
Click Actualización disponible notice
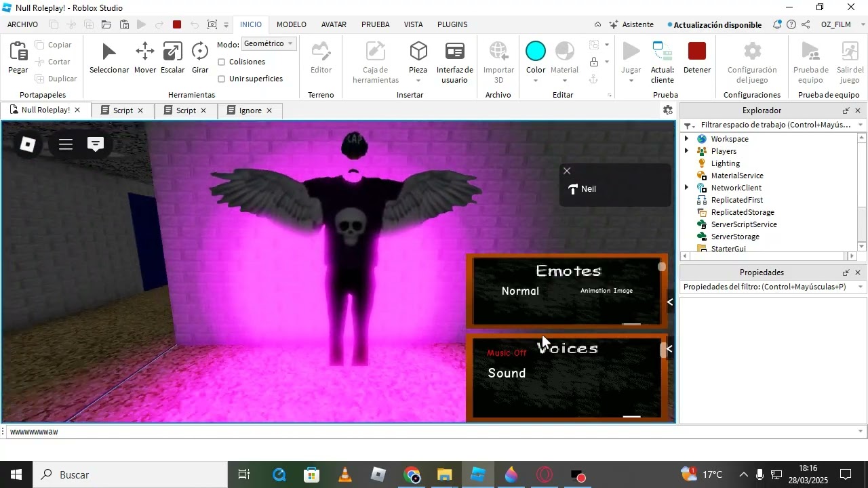715,24
